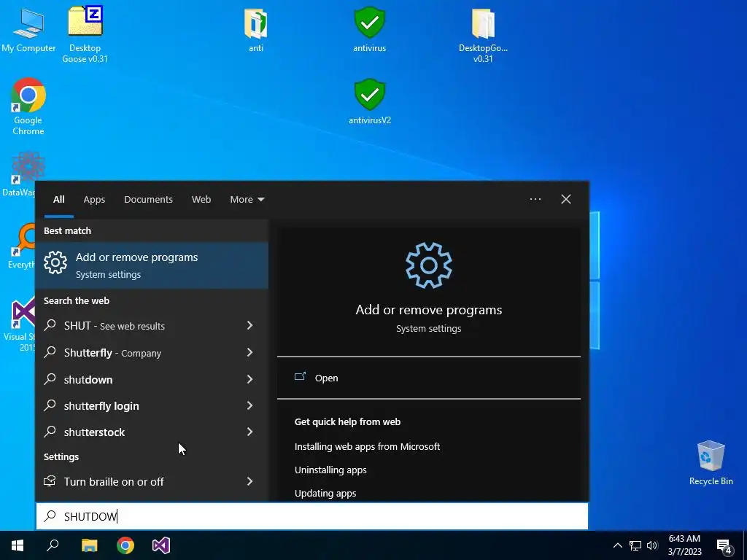Select the anti folder icon
Screen dimensions: 747x560
[256, 29]
